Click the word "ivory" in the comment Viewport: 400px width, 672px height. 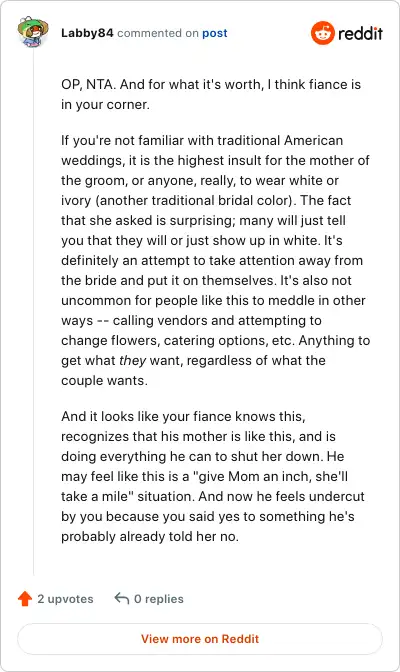click(76, 200)
